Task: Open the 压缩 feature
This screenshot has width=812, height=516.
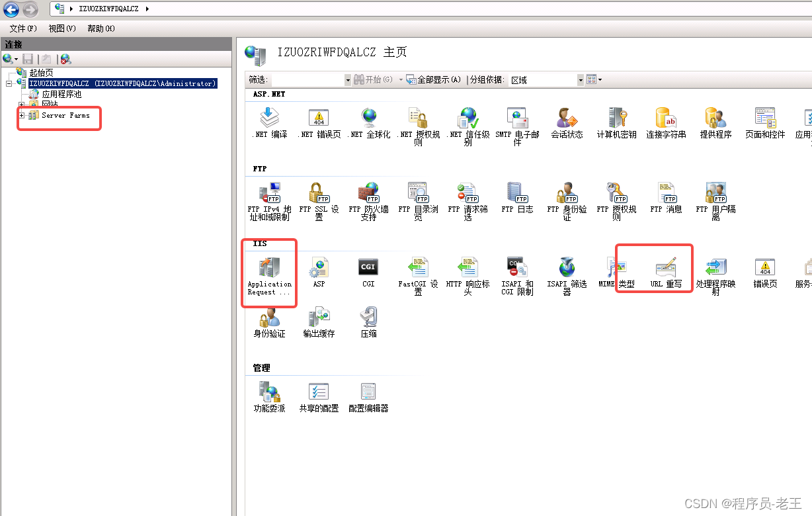Action: (x=368, y=322)
